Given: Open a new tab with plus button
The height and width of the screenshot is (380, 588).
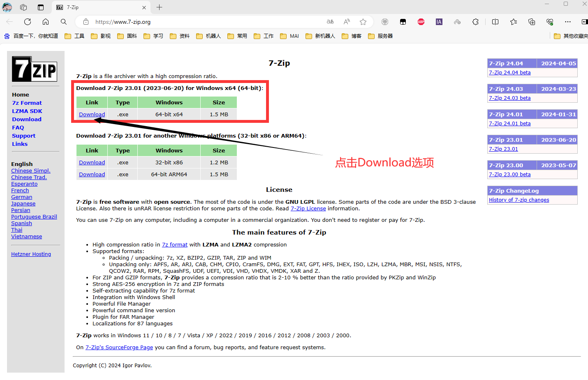Looking at the screenshot, I should click(160, 7).
